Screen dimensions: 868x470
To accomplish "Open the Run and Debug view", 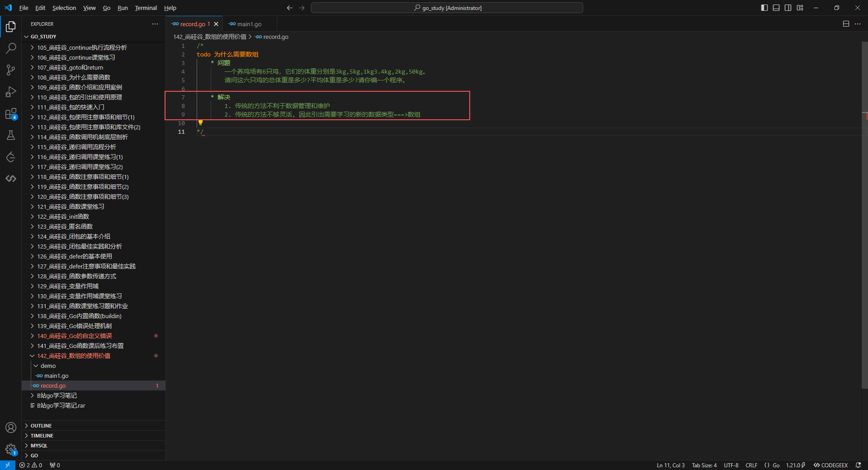I will [x=11, y=92].
